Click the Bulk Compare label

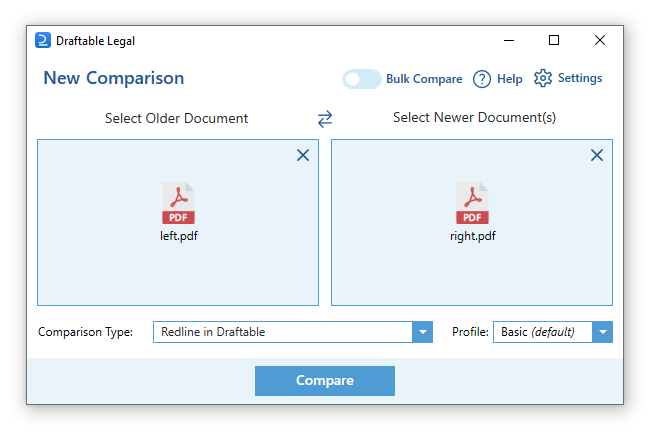[x=424, y=79]
